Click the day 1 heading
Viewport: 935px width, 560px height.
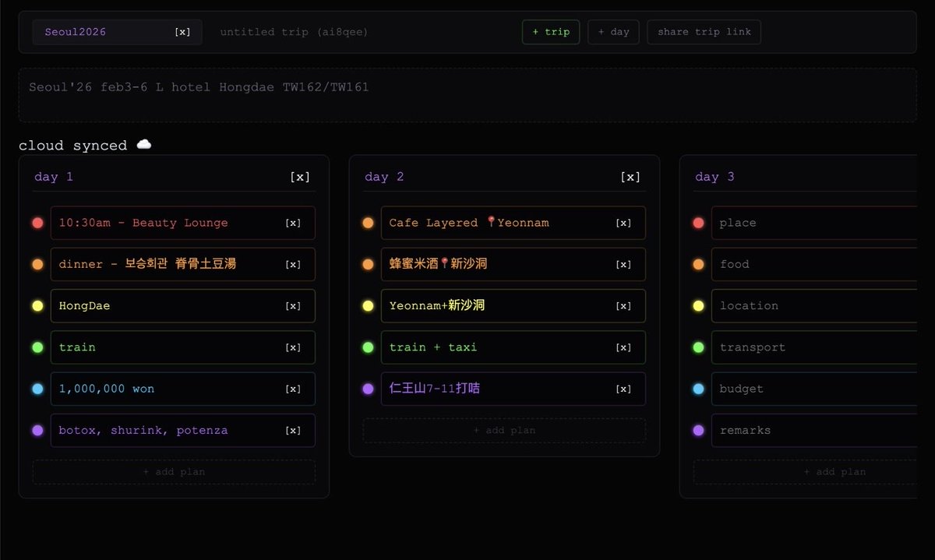(x=54, y=177)
